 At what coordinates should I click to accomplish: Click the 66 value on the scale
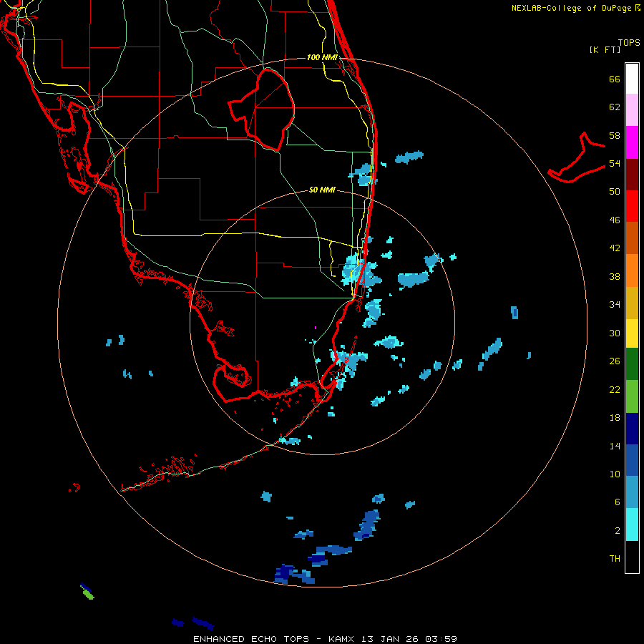click(615, 79)
